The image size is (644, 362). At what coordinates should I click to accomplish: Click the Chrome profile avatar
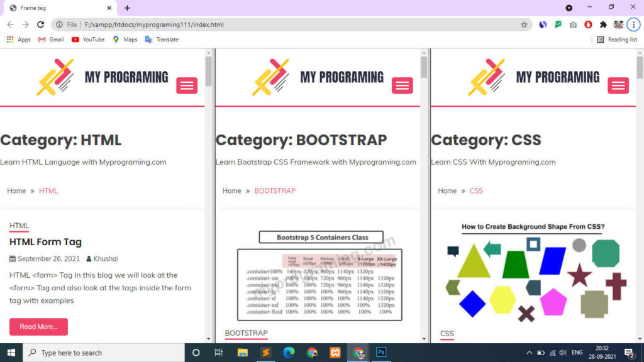618,25
